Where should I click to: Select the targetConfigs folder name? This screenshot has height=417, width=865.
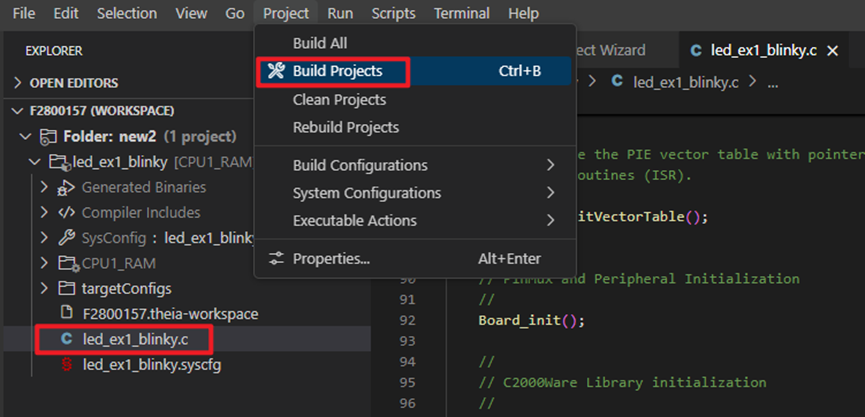(126, 288)
